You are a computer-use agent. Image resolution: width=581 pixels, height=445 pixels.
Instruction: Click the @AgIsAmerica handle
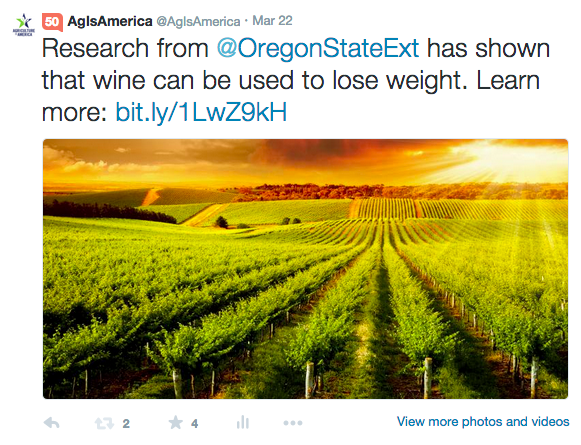point(198,21)
